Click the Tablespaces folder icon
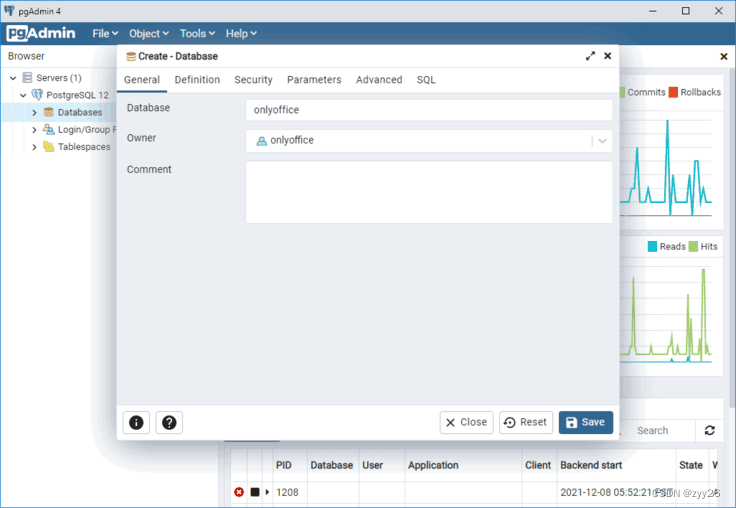 [x=48, y=146]
